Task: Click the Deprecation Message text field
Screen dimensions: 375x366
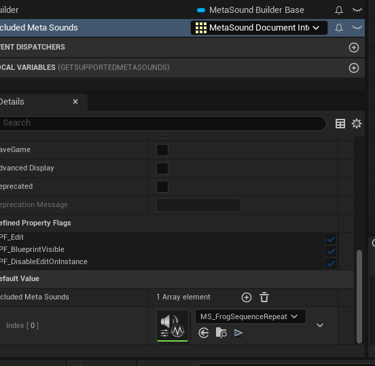Action: [x=198, y=205]
